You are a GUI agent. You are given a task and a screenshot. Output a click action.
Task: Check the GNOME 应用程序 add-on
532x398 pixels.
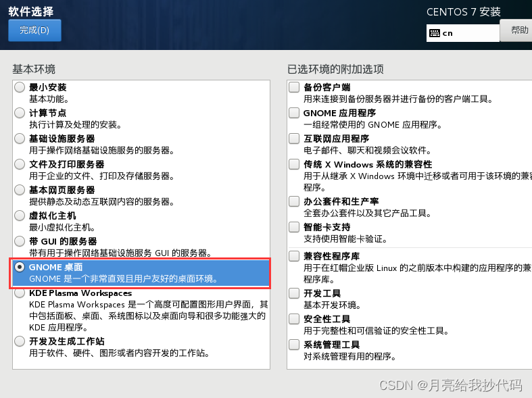294,113
